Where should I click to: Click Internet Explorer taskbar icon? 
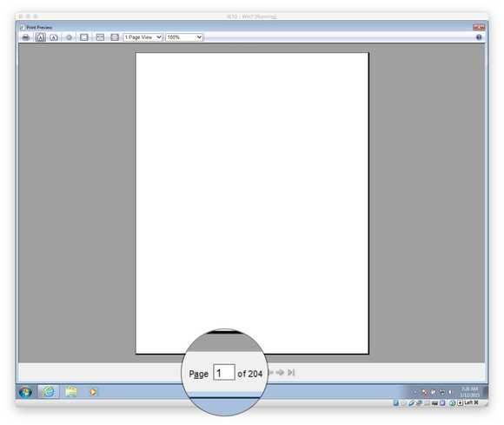(49, 392)
